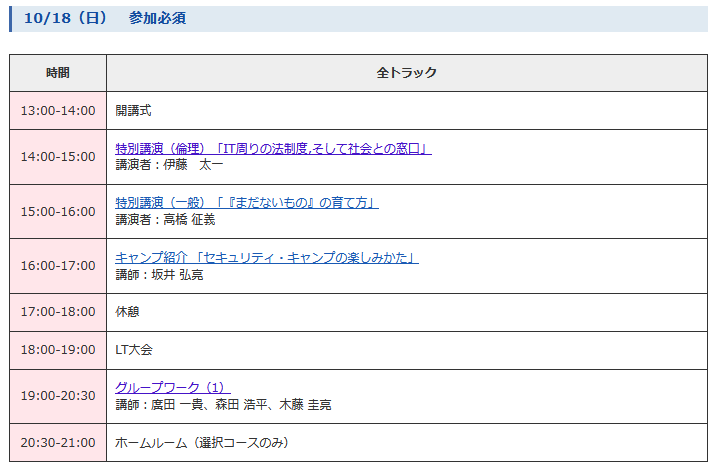Open the グループワーク（1） link
Screen dimensions: 719x473
(172, 387)
